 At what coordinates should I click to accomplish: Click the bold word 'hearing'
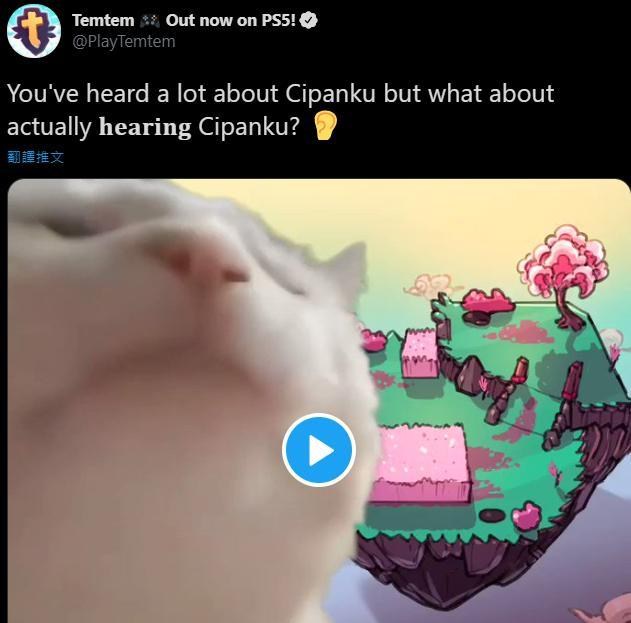(x=145, y=127)
